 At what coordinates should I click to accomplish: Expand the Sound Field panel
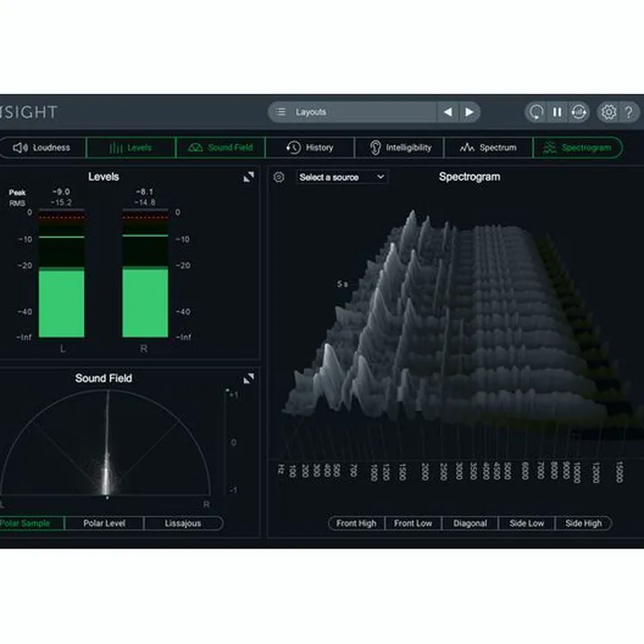coord(249,378)
